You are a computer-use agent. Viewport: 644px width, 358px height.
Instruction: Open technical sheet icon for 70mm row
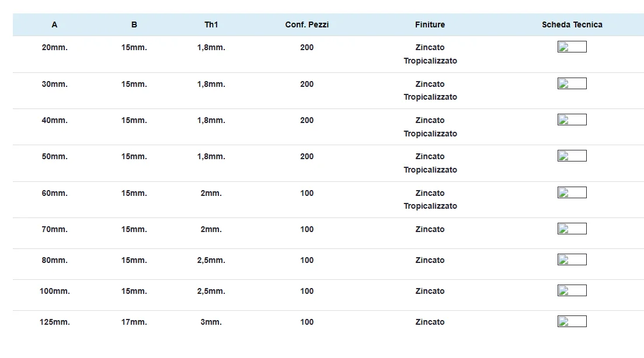point(572,229)
